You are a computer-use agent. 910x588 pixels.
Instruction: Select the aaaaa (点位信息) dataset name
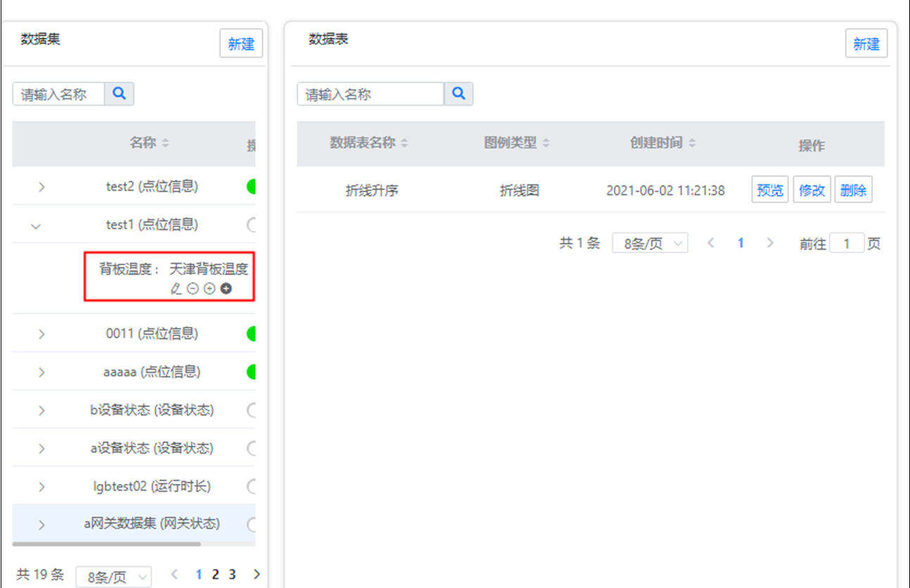pyautogui.click(x=152, y=371)
